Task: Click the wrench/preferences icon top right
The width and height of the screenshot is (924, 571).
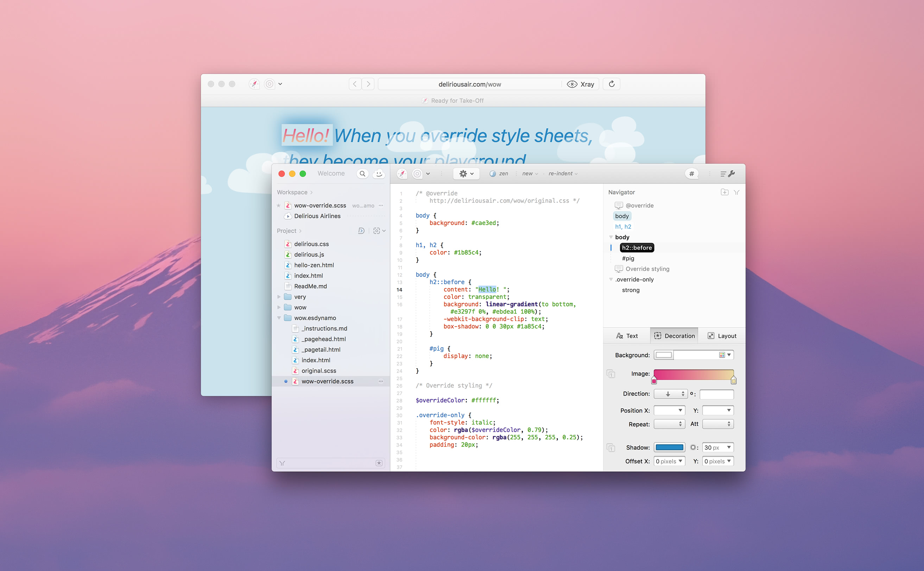Action: [x=731, y=174]
